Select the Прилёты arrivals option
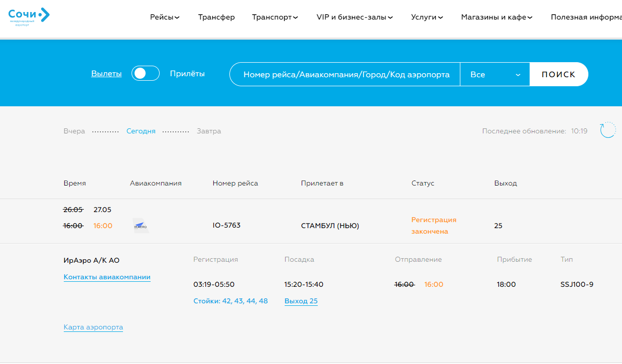Viewport: 622px width, 364px height. pyautogui.click(x=187, y=74)
